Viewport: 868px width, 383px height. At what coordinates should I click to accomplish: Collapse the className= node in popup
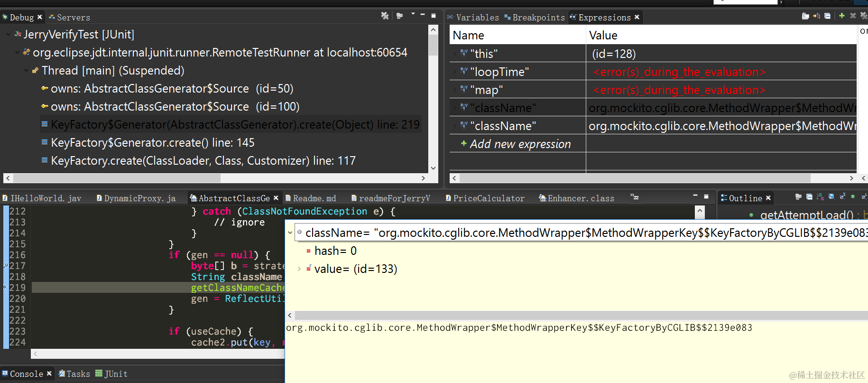290,233
